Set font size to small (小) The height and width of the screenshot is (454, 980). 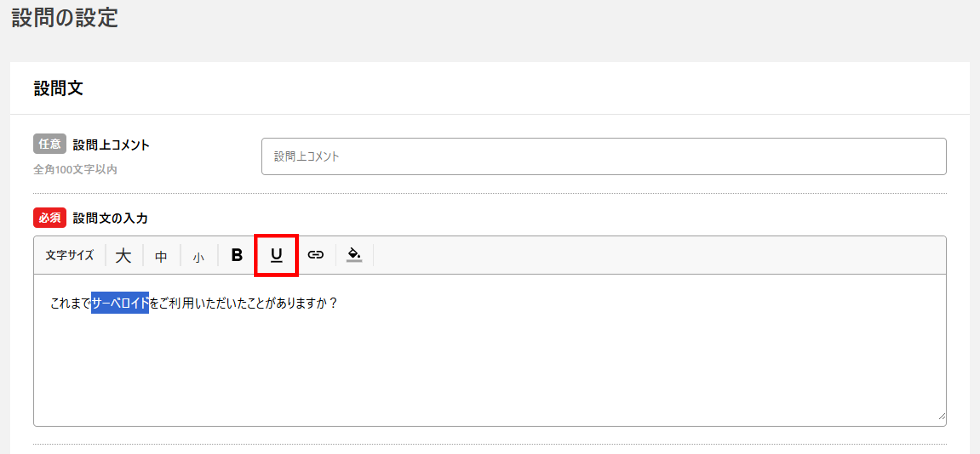coord(198,257)
